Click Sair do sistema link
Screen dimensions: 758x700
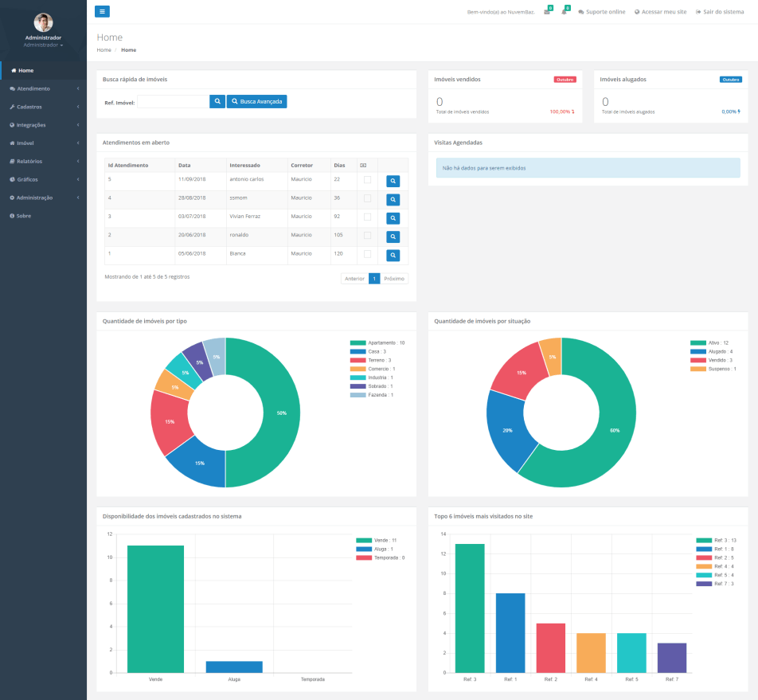click(x=720, y=12)
